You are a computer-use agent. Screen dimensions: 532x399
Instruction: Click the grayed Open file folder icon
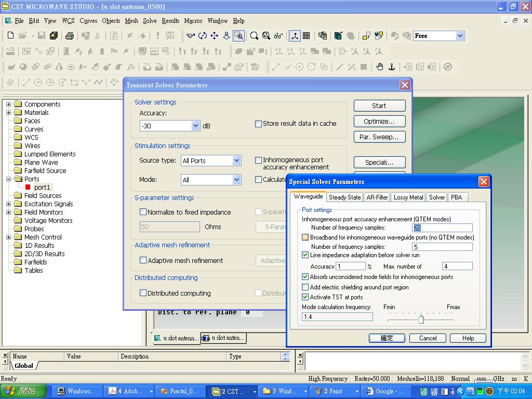point(23,36)
